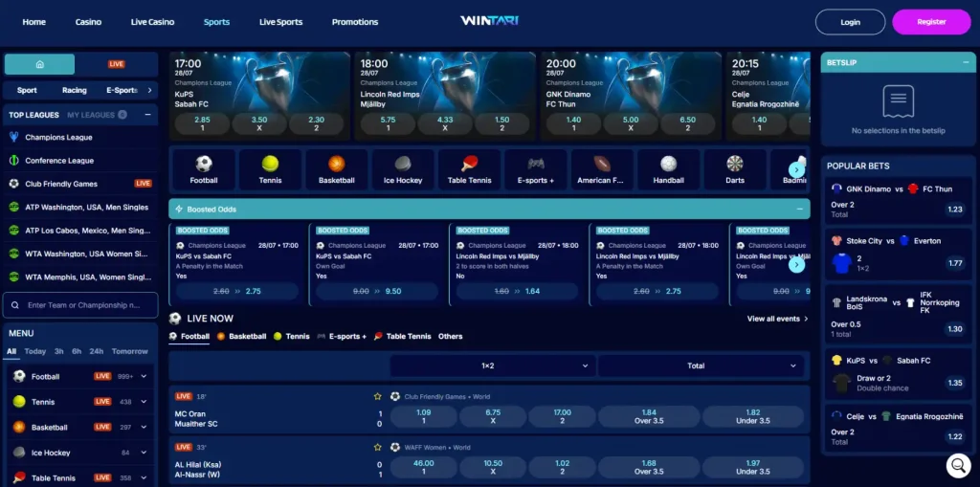Filter menu by Today

pos(35,351)
